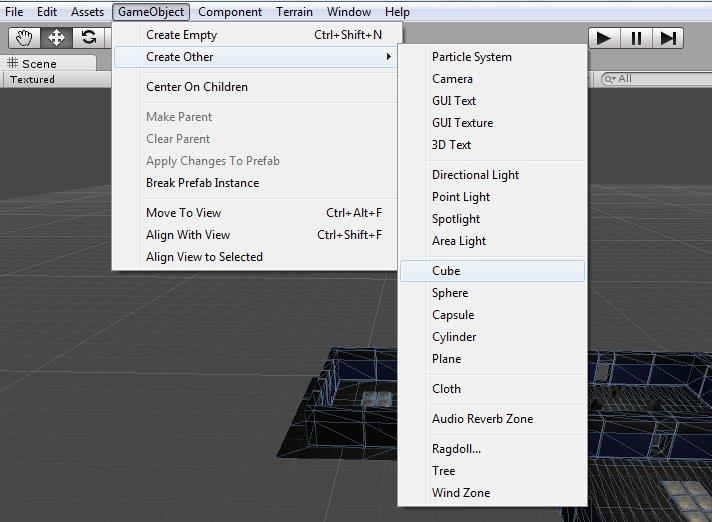Image resolution: width=712 pixels, height=522 pixels.
Task: Close the GameObject menu
Action: click(x=151, y=11)
